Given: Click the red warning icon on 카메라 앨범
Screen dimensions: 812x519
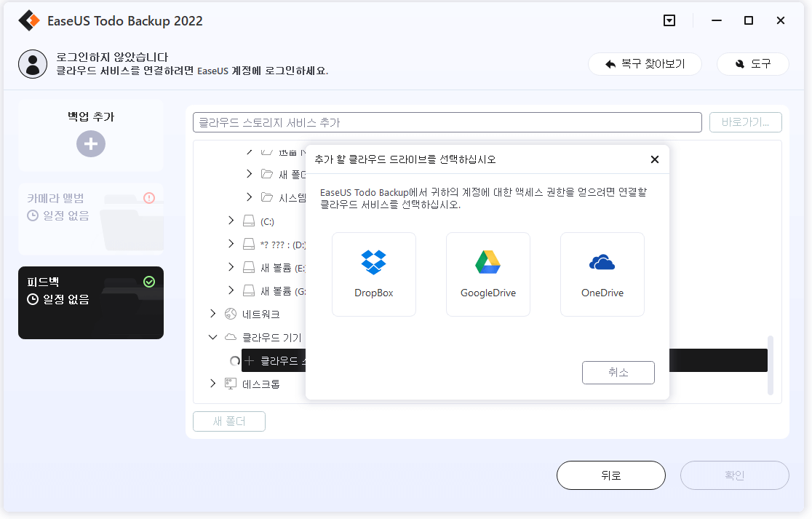Looking at the screenshot, I should tap(149, 197).
